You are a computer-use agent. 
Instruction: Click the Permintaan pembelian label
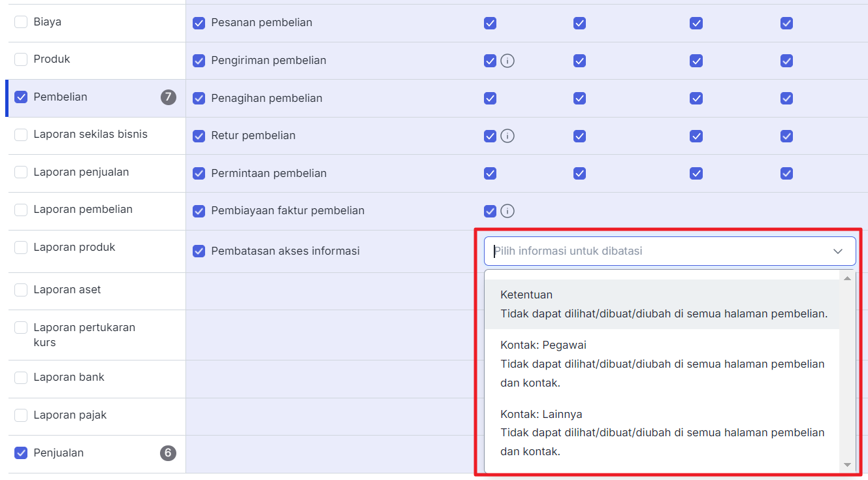[268, 174]
